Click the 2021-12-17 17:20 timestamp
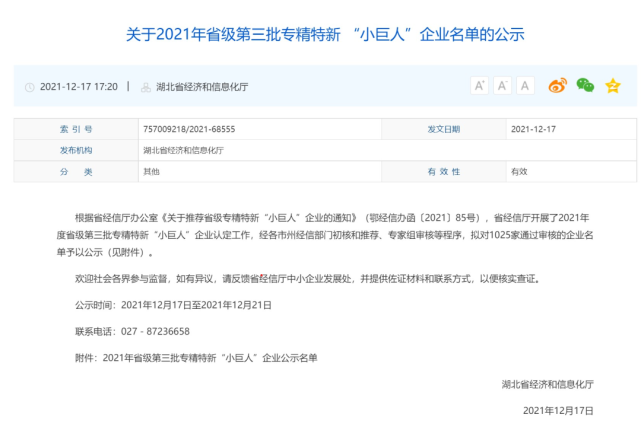The width and height of the screenshot is (641, 430). click(78, 87)
